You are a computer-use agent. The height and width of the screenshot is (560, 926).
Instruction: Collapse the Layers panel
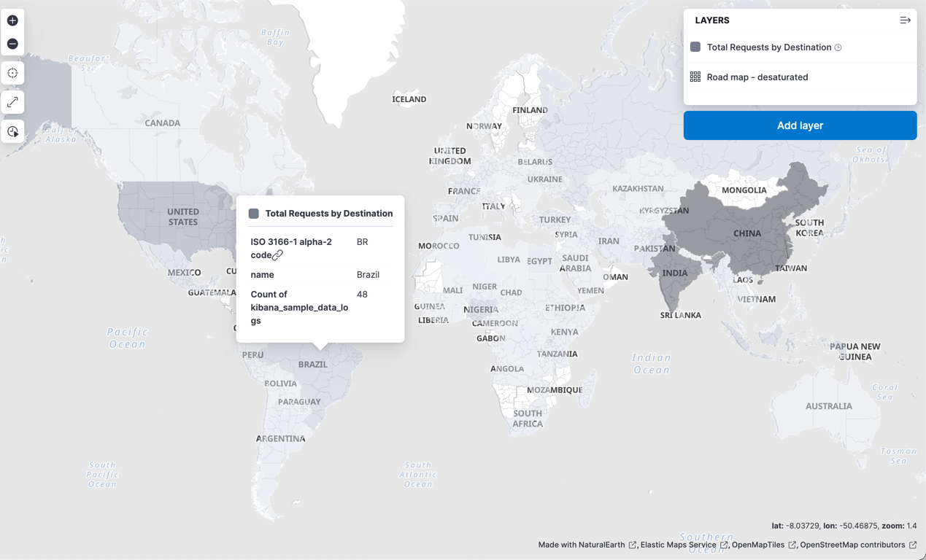tap(905, 20)
